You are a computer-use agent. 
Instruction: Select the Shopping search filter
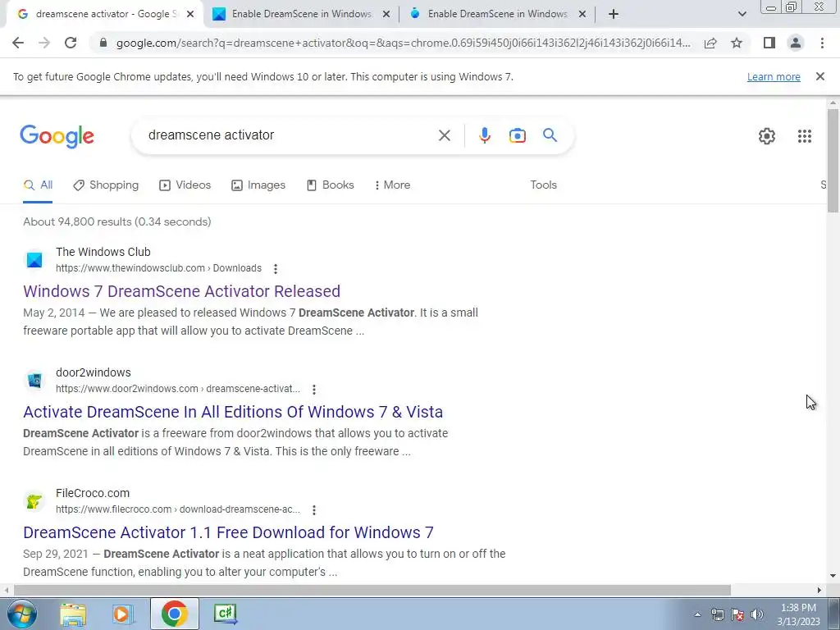click(x=106, y=185)
